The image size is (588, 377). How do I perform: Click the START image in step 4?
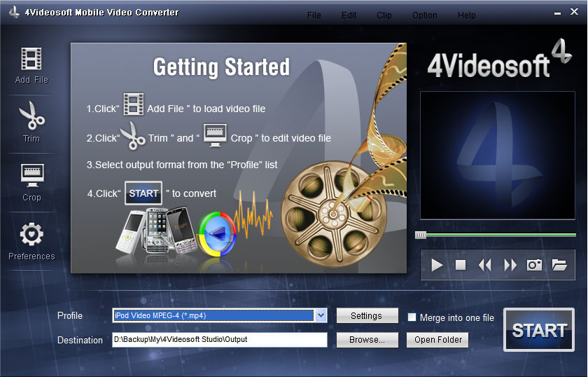point(143,193)
